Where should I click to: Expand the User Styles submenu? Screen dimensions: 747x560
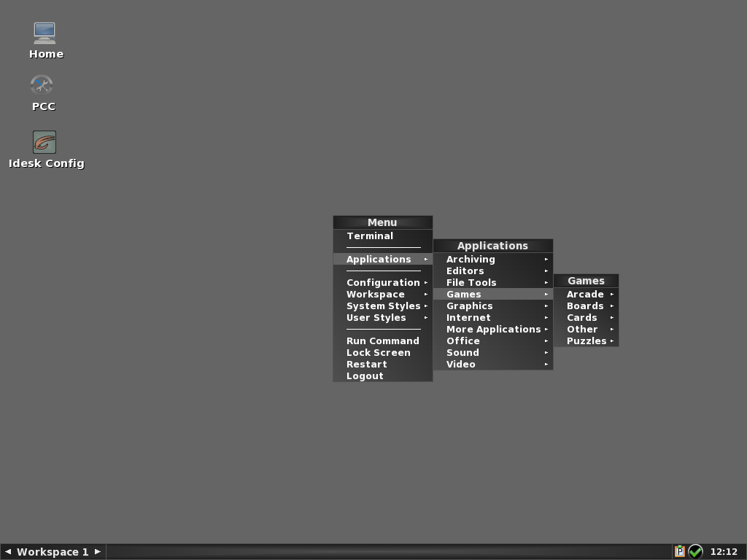point(383,318)
